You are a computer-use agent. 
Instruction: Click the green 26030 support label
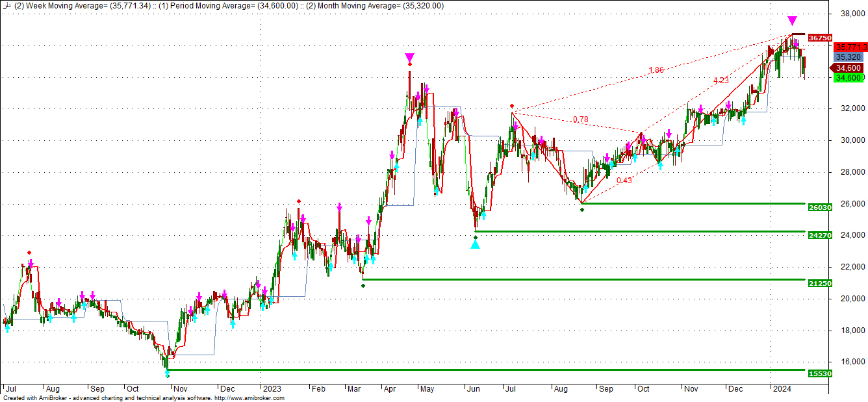820,207
